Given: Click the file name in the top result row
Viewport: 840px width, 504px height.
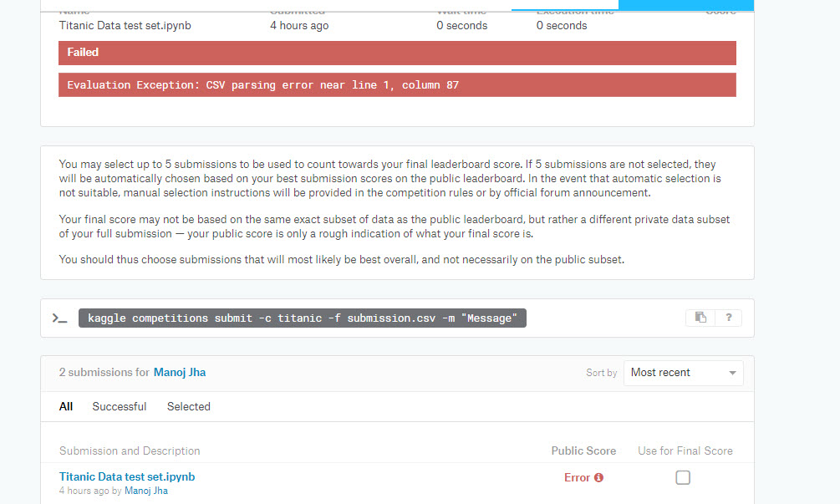Looking at the screenshot, I should tap(125, 25).
